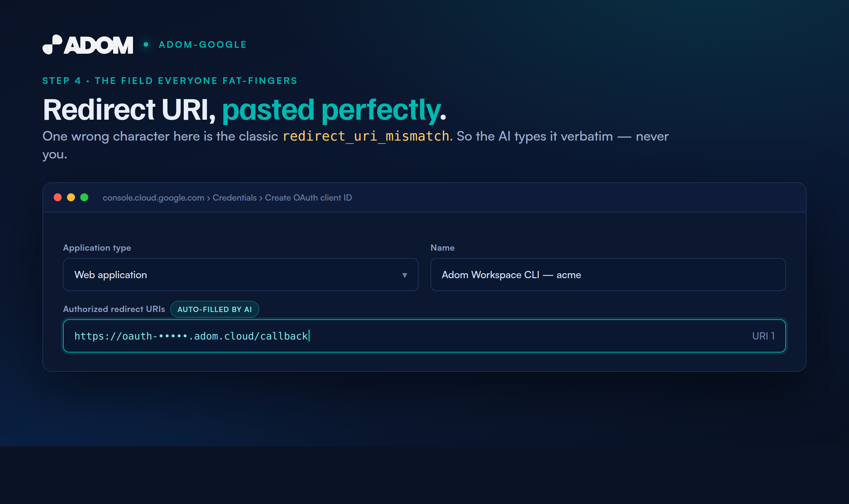Click console.cloud.google.com in the breadcrumb
The image size is (849, 504).
154,198
